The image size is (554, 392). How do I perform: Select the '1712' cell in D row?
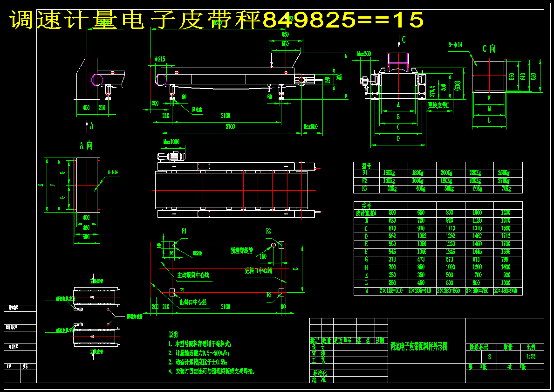pos(506,236)
